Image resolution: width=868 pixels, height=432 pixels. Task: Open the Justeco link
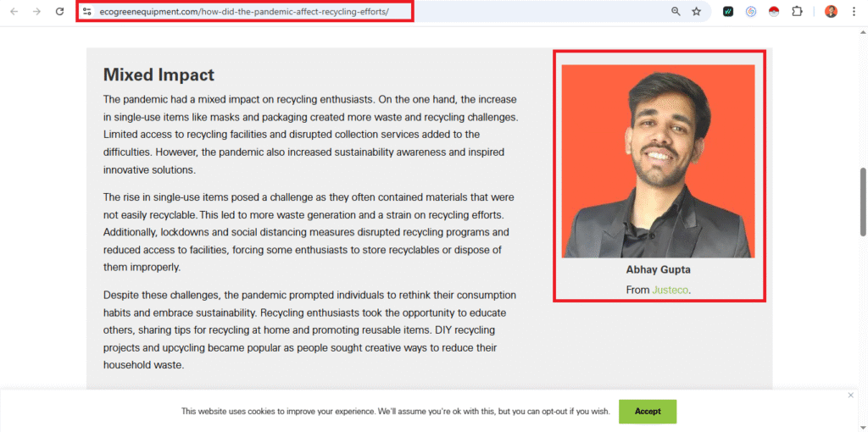coord(670,290)
